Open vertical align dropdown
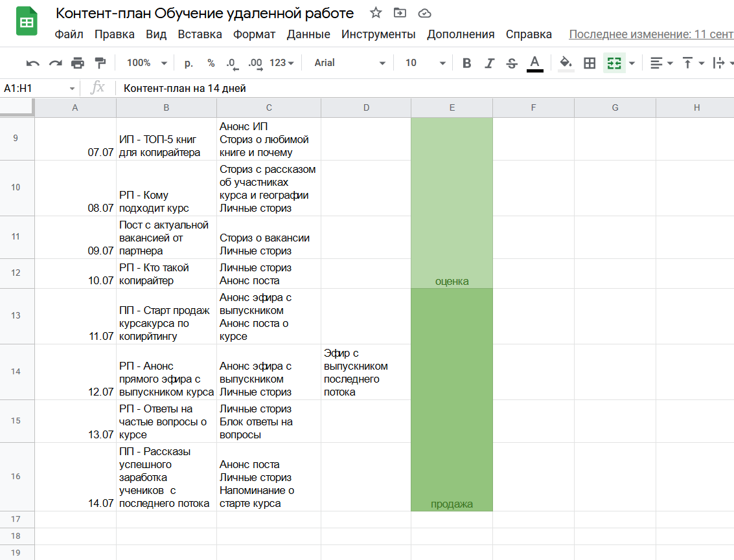This screenshot has height=560, width=734. pyautogui.click(x=693, y=63)
